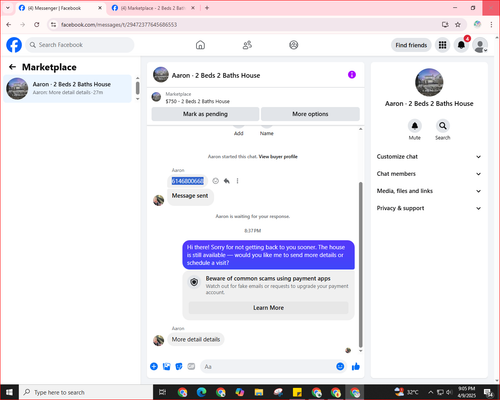
Task: Expand the Chat members section
Action: [429, 174]
